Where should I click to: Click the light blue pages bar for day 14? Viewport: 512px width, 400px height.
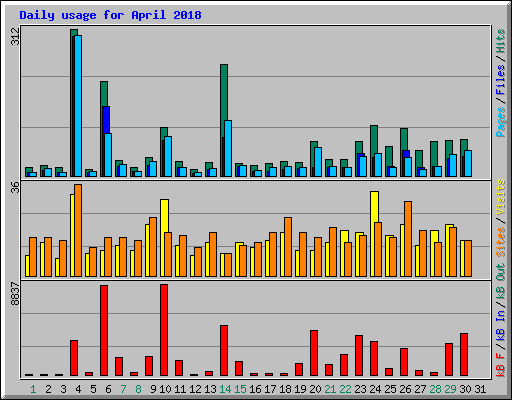[x=228, y=148]
